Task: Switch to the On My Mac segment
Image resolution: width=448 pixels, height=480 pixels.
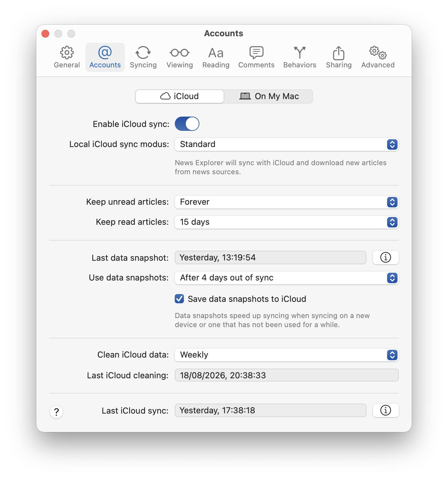Action: 269,97
